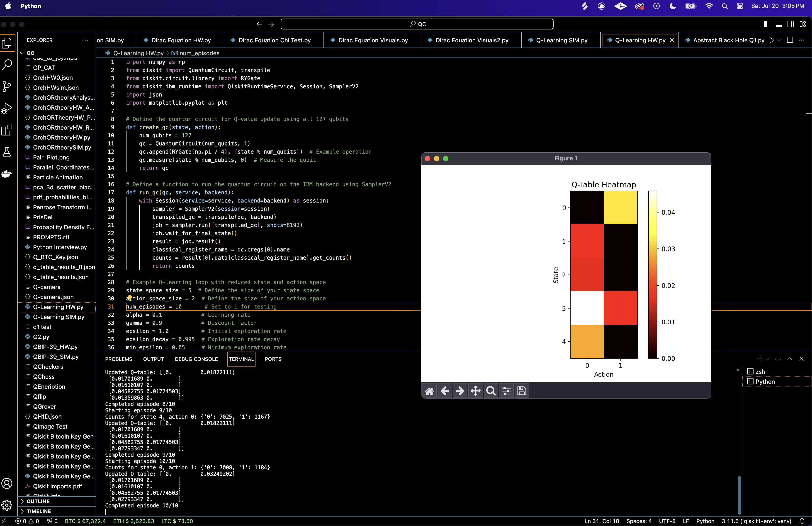Screen dimensions: 812x526
Task: Select the Pan tool in Figure 1 toolbar
Action: (475, 391)
